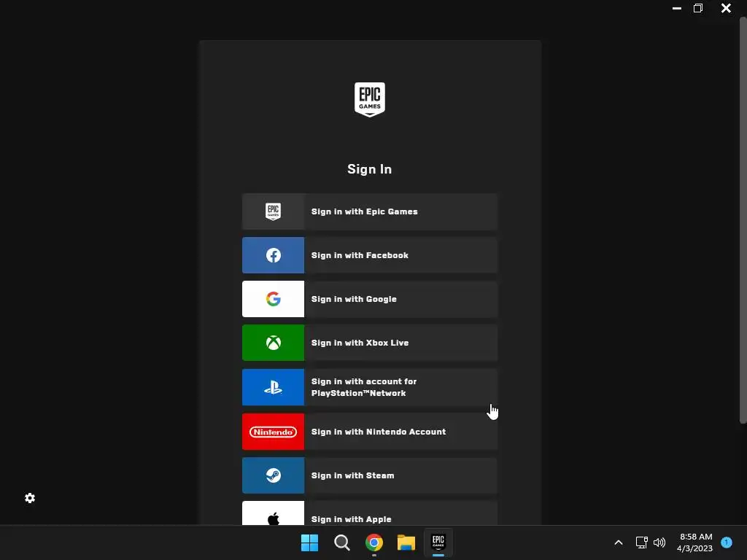Open the Windows Start menu
Viewport: 747px width, 560px height.
click(309, 542)
